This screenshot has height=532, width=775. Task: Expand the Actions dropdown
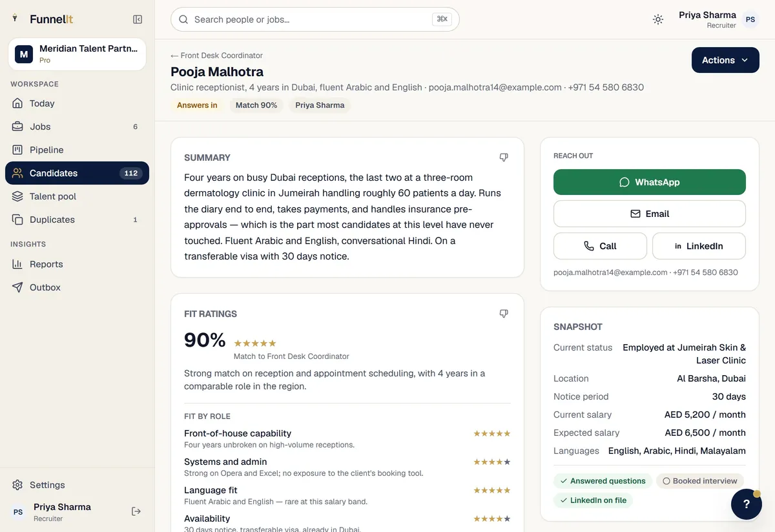coord(725,60)
